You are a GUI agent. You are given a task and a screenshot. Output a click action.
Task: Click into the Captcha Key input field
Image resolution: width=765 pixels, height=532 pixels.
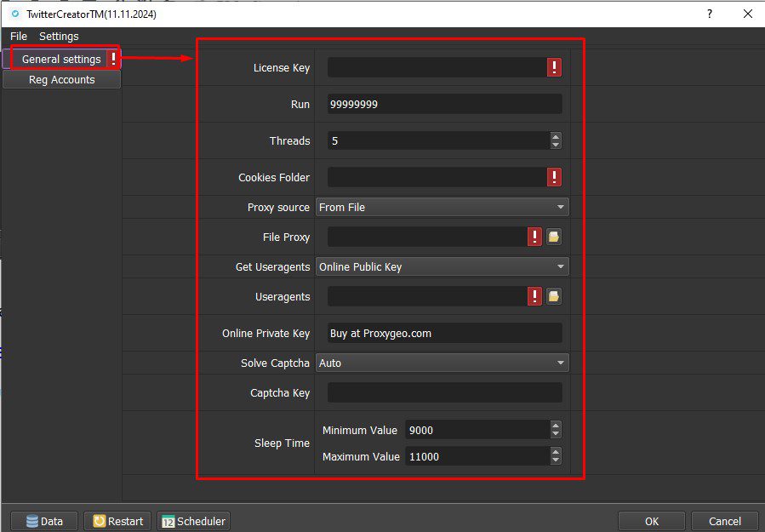444,392
